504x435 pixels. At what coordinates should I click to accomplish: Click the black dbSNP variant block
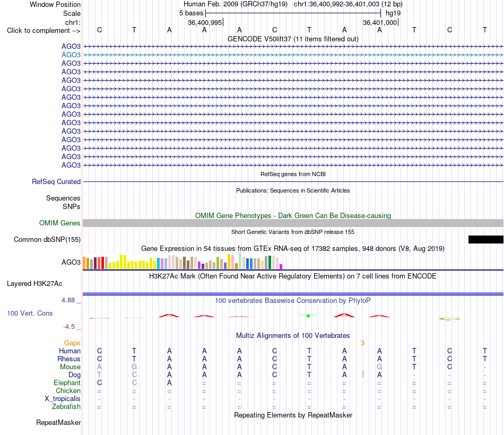[x=485, y=240]
